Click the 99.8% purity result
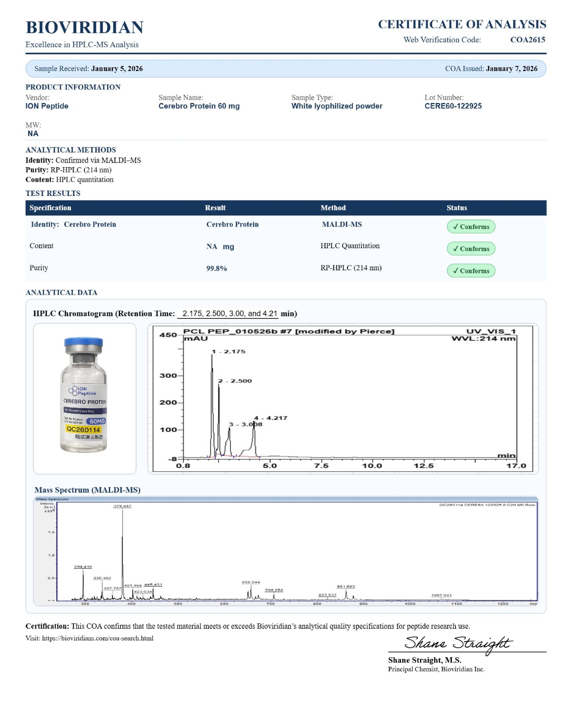The height and width of the screenshot is (728, 562). tap(217, 268)
